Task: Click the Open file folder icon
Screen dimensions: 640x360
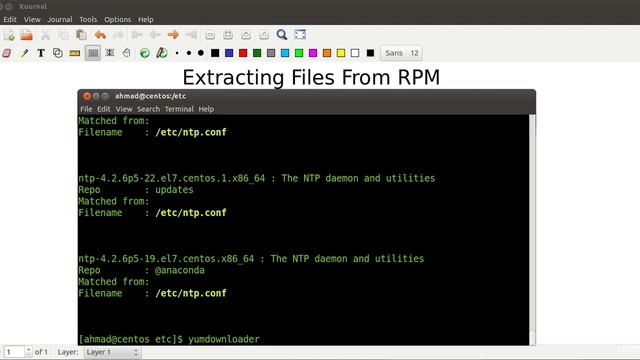Action: pos(27,35)
